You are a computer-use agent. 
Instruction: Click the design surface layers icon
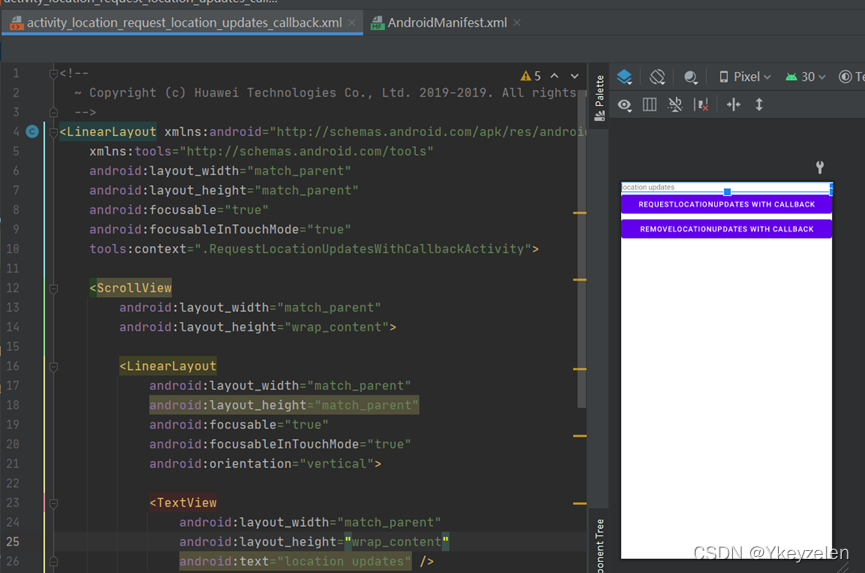point(624,77)
